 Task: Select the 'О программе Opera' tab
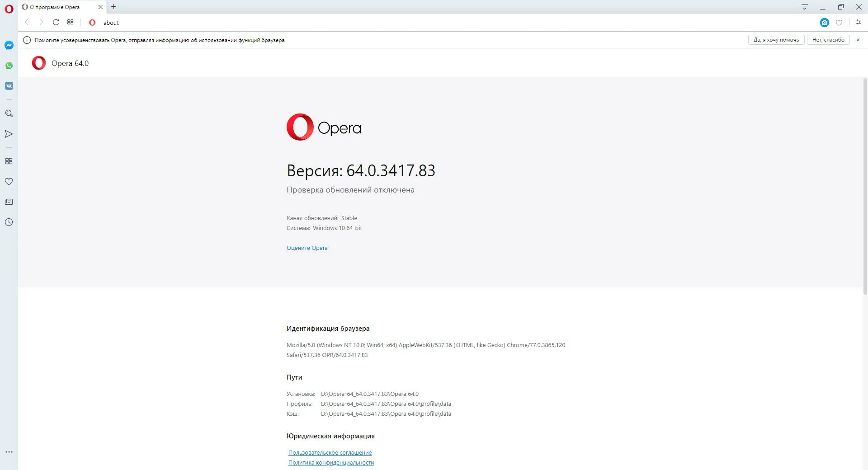tap(63, 7)
